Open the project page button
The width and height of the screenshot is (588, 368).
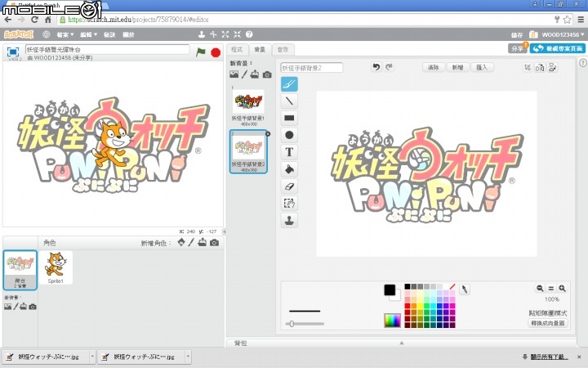558,48
